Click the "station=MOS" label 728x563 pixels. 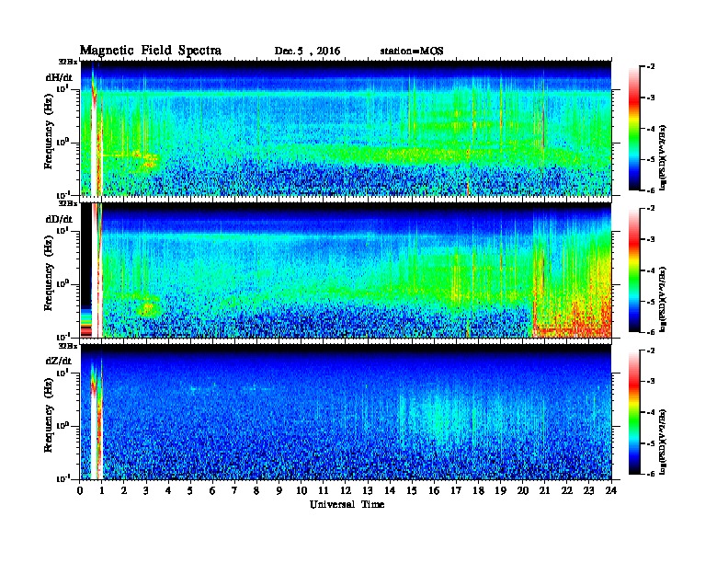pyautogui.click(x=412, y=52)
